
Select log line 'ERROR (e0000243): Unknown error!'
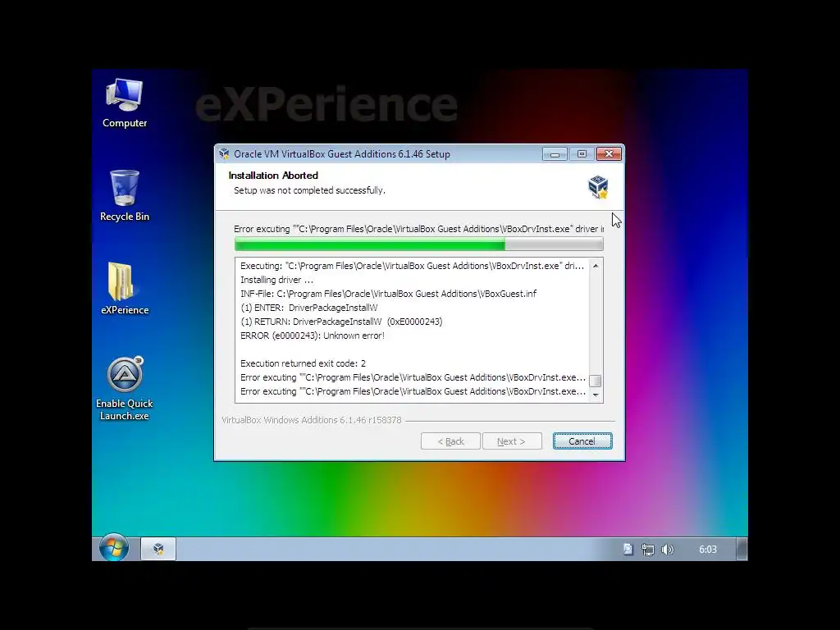313,336
